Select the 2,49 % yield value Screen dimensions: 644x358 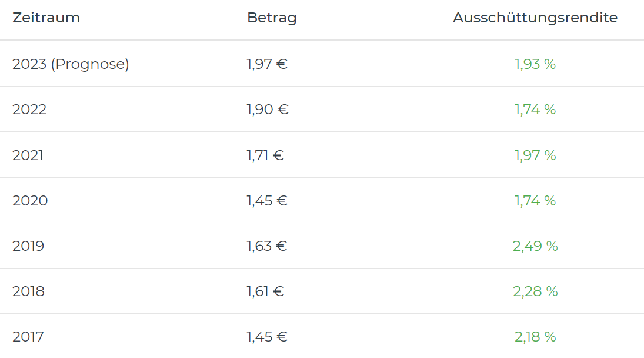[x=535, y=246]
